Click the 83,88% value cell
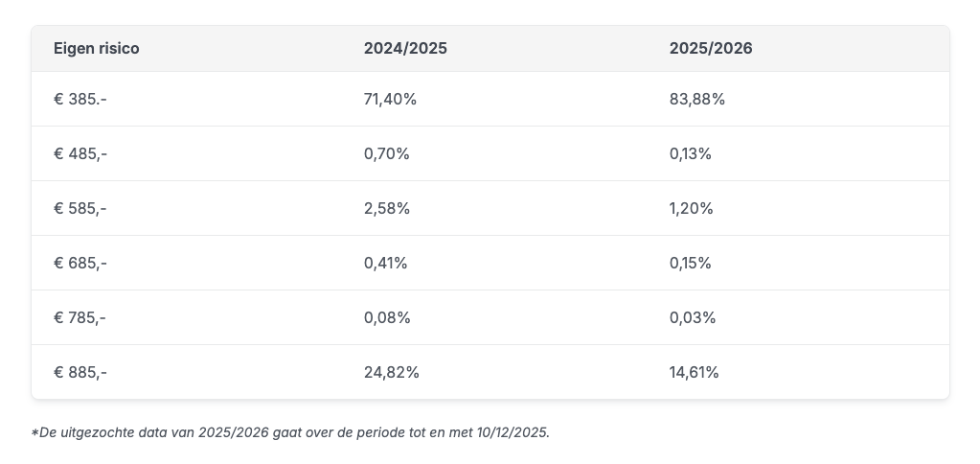This screenshot has height=464, width=980. pos(697,99)
